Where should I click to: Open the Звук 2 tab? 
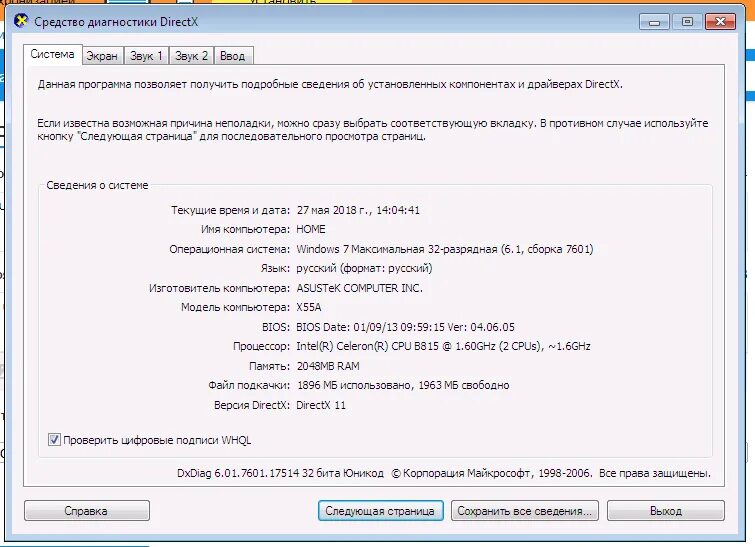(191, 56)
